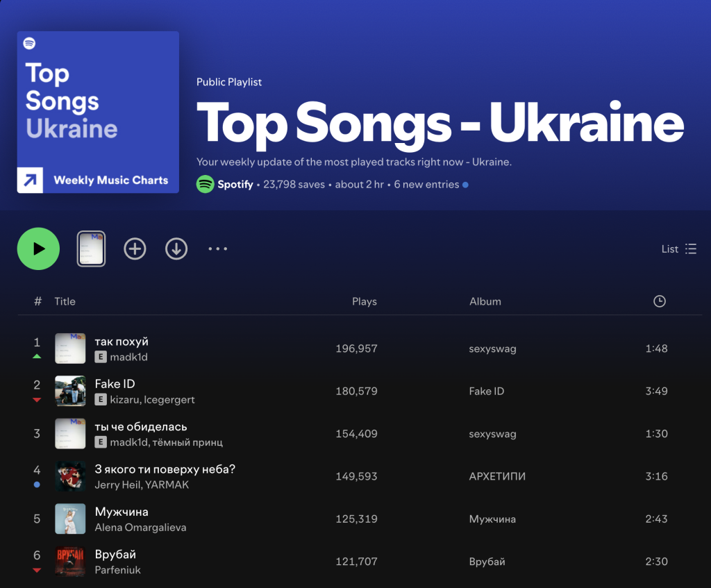Click blue new-entry dot under rank 4
This screenshot has height=588, width=711.
37,485
